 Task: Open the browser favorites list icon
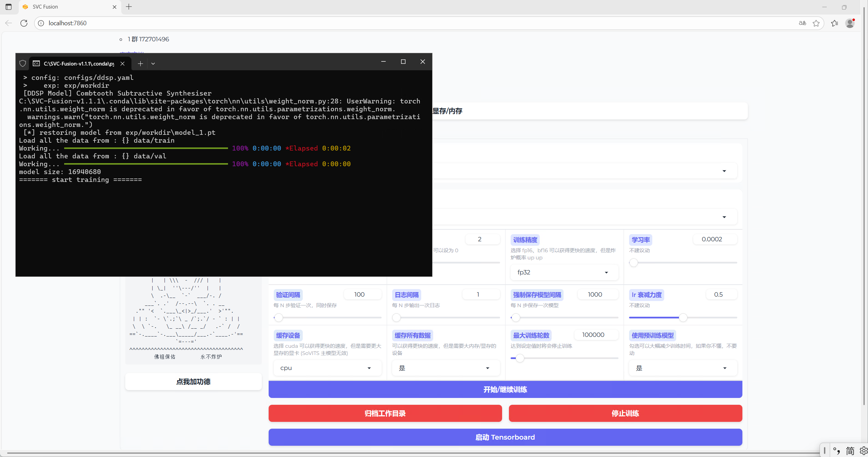(x=835, y=23)
